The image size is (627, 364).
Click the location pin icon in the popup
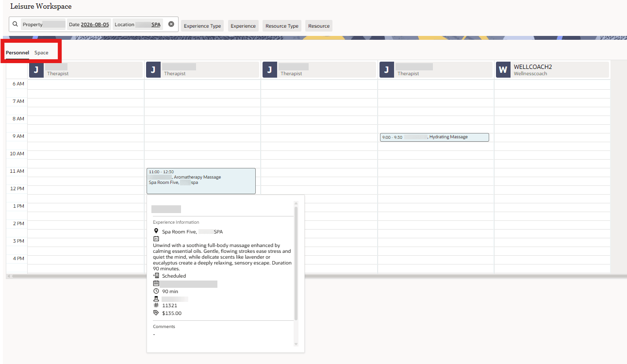point(156,232)
